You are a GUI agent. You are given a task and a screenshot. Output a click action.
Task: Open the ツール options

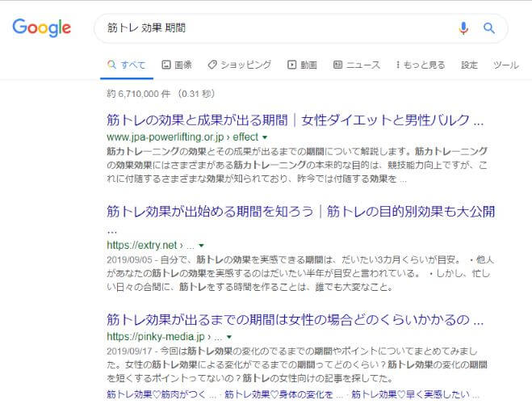506,65
